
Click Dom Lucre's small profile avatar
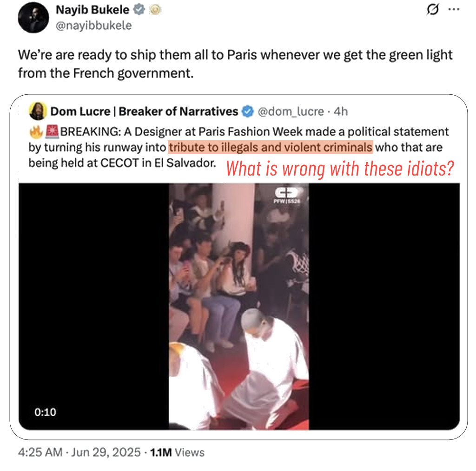coord(38,111)
